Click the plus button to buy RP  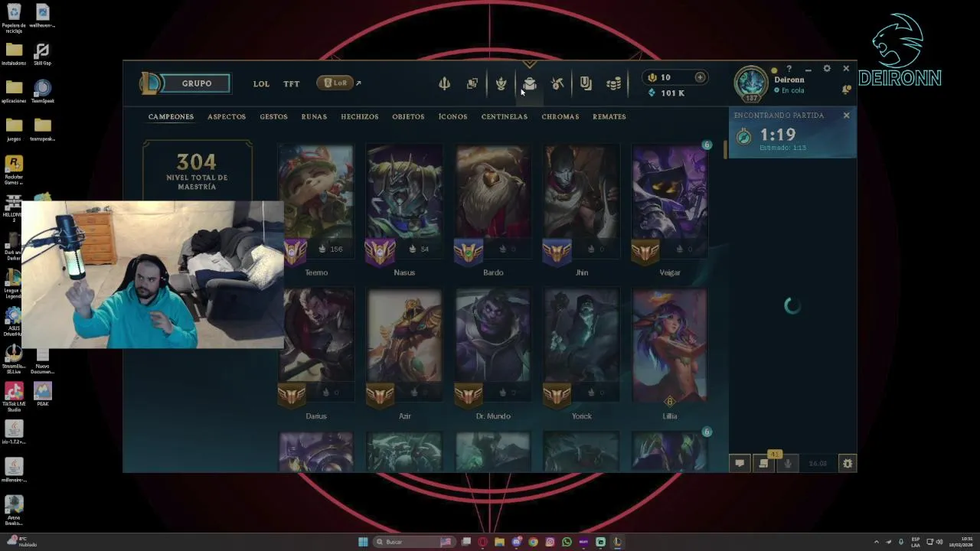point(700,77)
